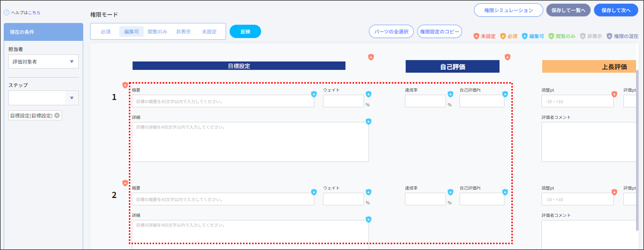Click help question mark icon
This screenshot has width=644, height=250.
[6, 13]
